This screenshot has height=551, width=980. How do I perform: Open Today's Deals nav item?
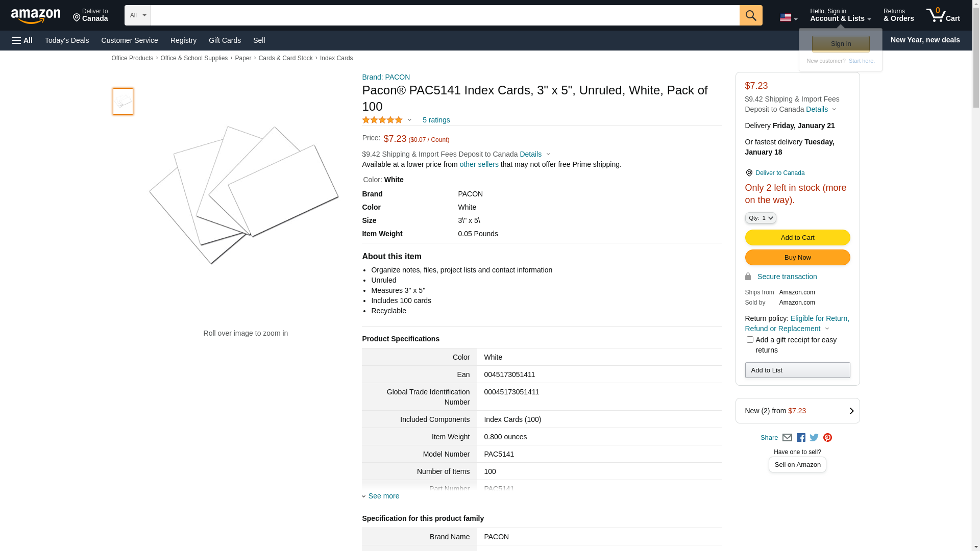pos(67,40)
